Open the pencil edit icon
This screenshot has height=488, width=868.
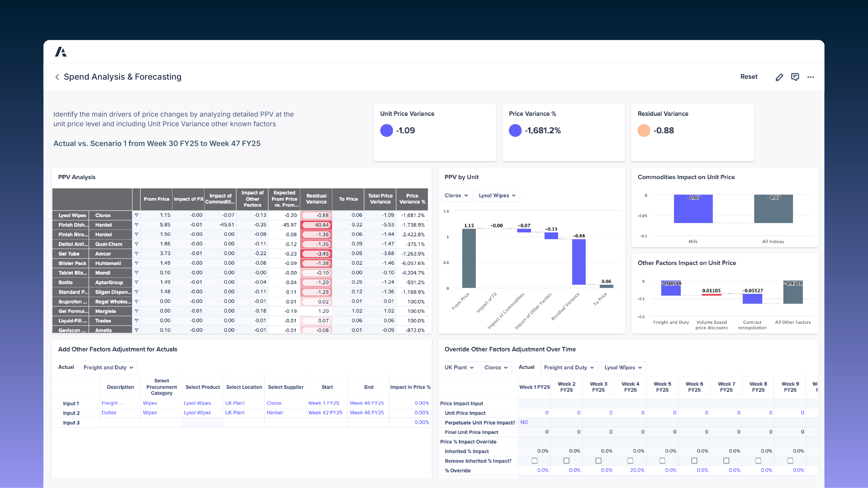[779, 77]
